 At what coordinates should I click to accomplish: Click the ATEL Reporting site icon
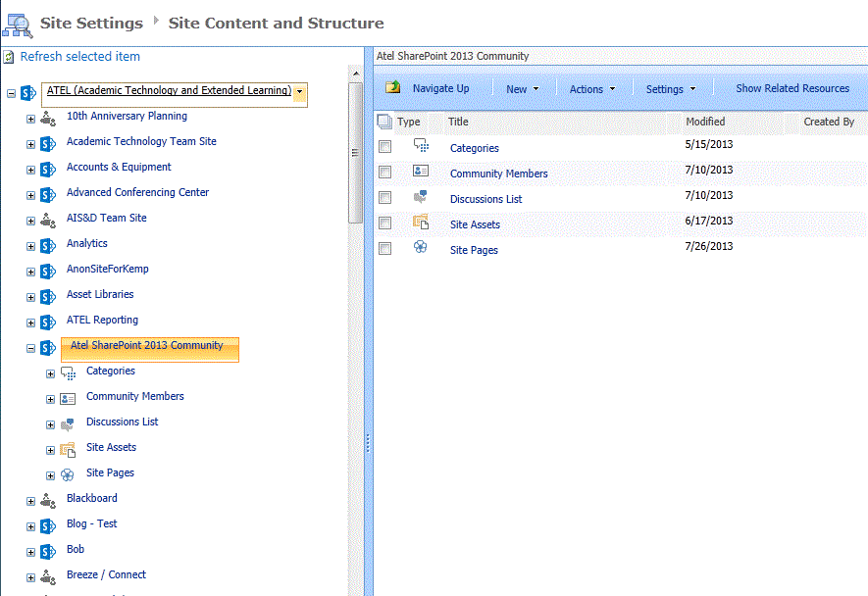coord(48,323)
